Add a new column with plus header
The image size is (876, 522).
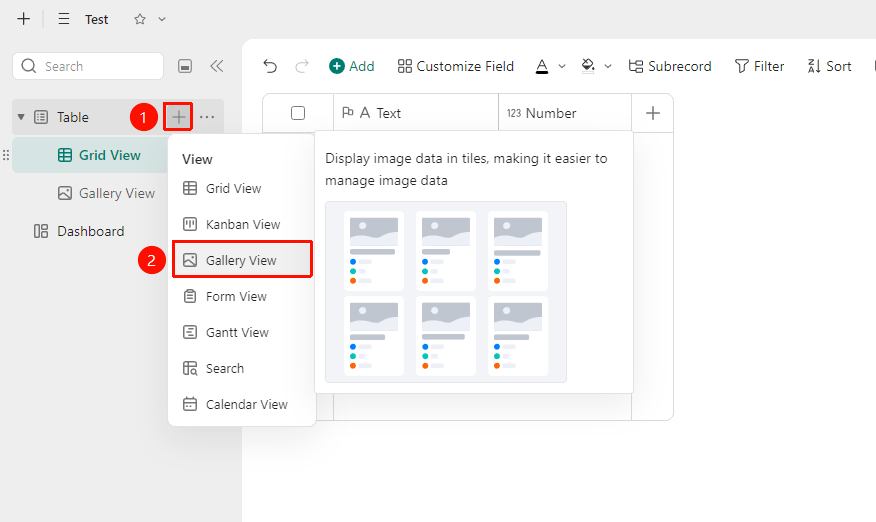(x=653, y=113)
